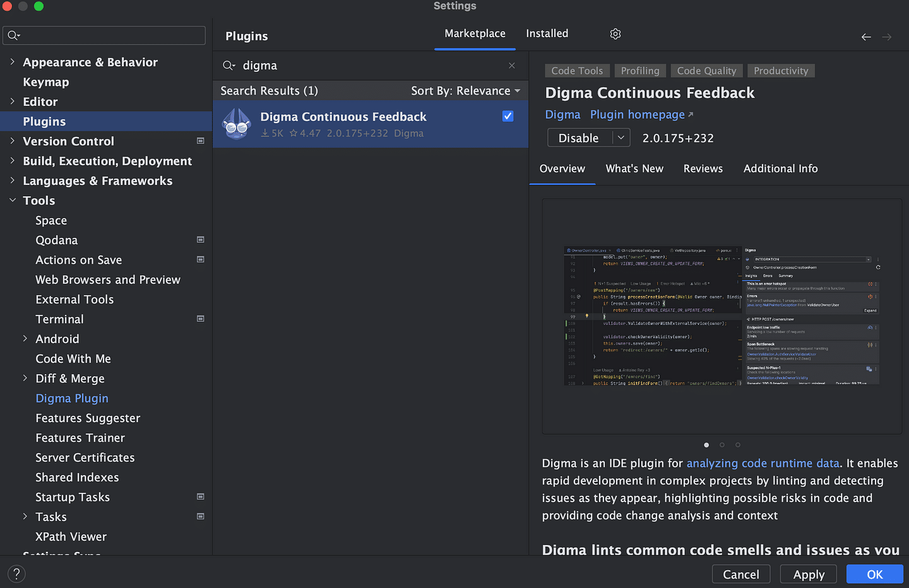Image resolution: width=909 pixels, height=588 pixels.
Task: Open the Reviews tab
Action: click(703, 168)
